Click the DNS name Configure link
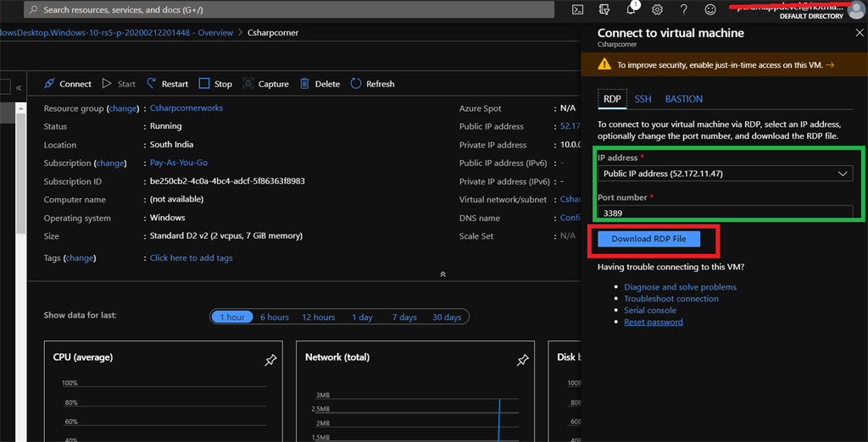The width and height of the screenshot is (868, 442). coord(570,218)
